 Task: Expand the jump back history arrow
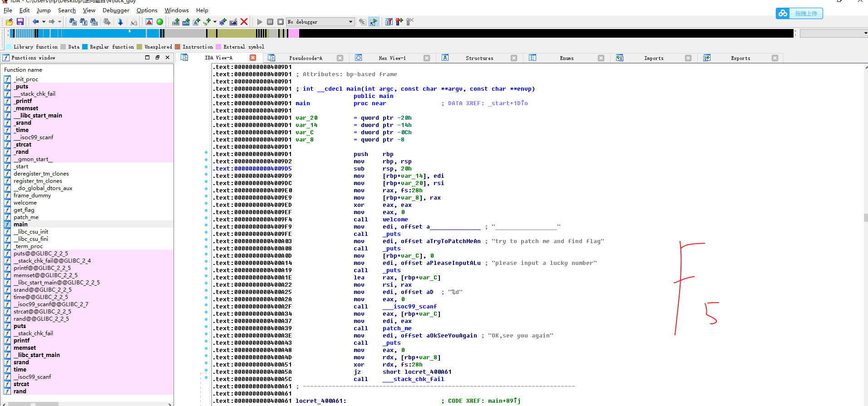click(44, 22)
